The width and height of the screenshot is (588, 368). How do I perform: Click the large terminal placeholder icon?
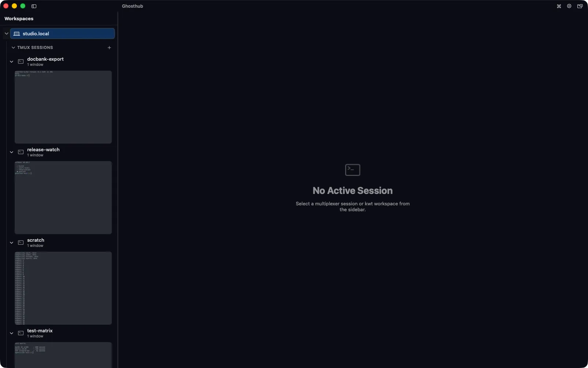pos(353,170)
